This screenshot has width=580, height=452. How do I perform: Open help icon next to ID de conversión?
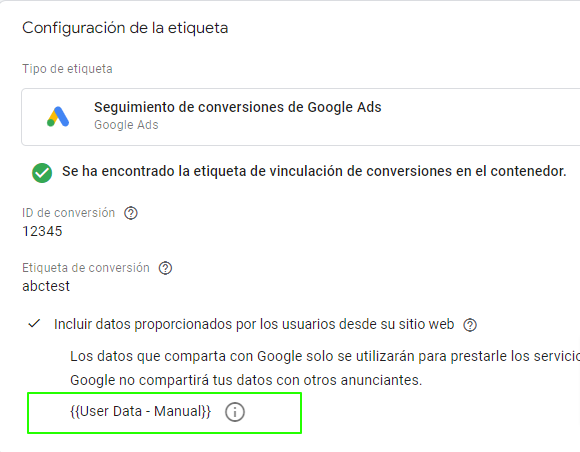click(x=131, y=213)
